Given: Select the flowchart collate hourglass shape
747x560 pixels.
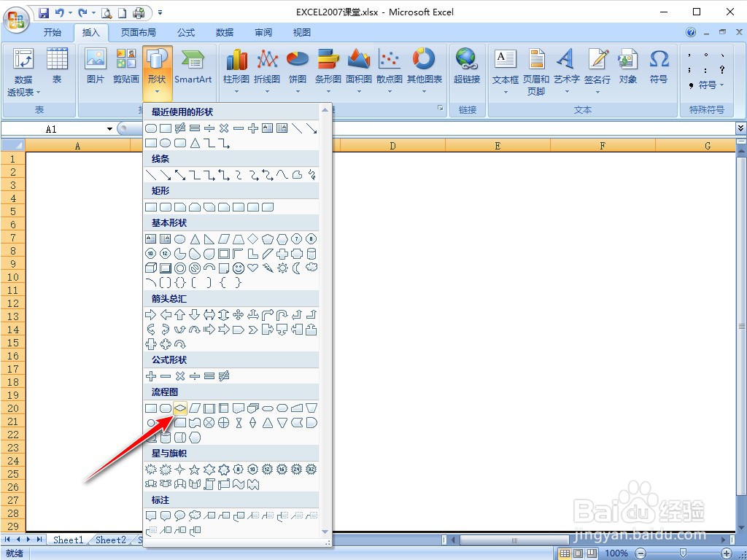Looking at the screenshot, I should click(x=239, y=423).
